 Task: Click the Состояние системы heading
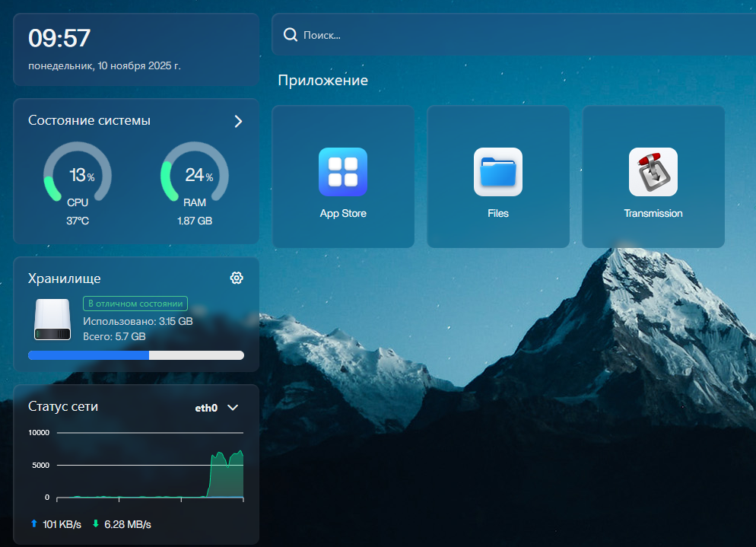point(89,120)
